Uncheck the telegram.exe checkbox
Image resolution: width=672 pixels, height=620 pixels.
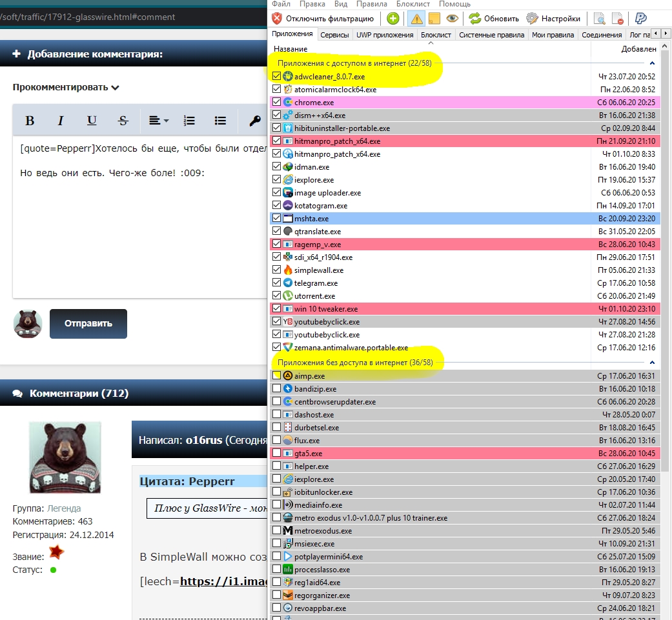(x=277, y=283)
